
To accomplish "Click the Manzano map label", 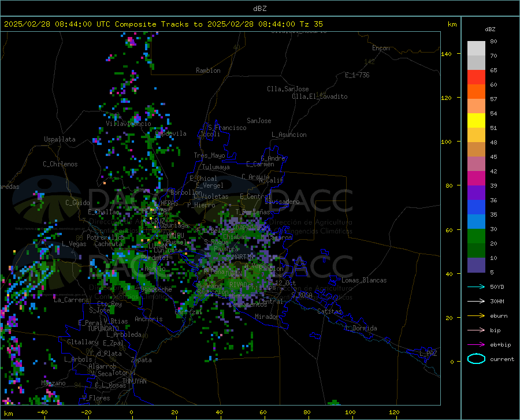I will coord(53,383).
